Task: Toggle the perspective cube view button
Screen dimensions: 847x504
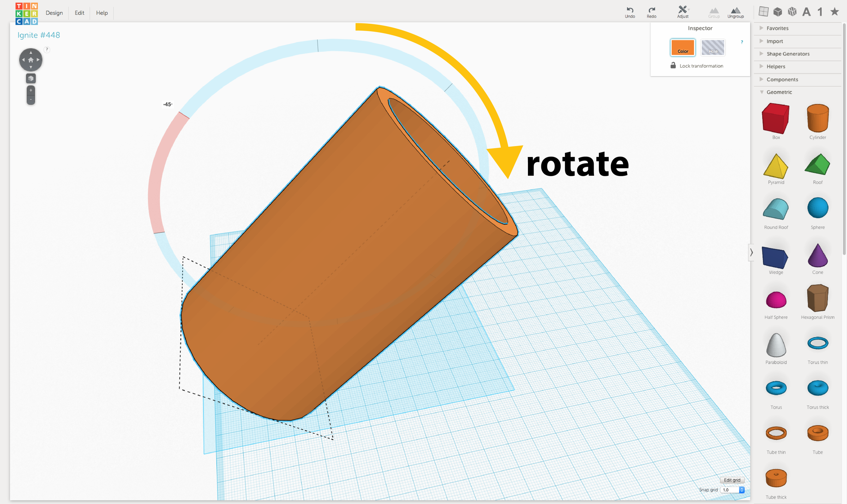Action: [31, 78]
